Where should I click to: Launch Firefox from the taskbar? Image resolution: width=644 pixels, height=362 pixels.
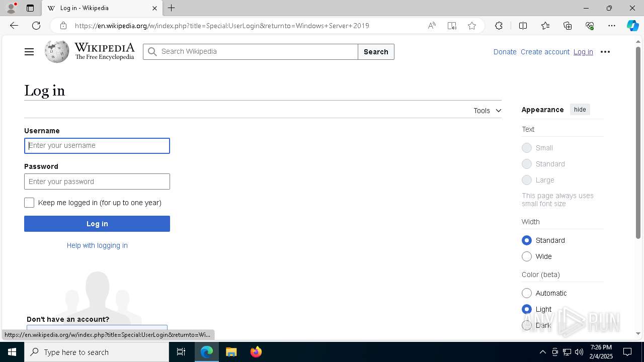pos(256,352)
